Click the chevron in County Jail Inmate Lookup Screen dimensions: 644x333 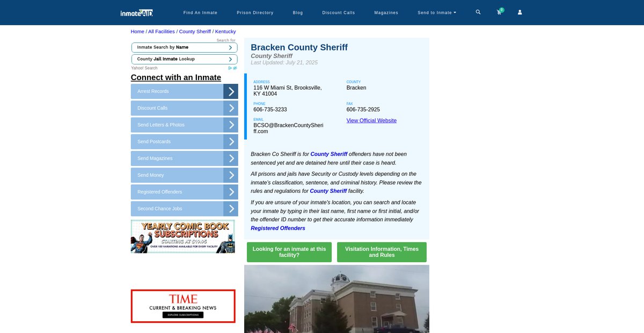pyautogui.click(x=230, y=59)
